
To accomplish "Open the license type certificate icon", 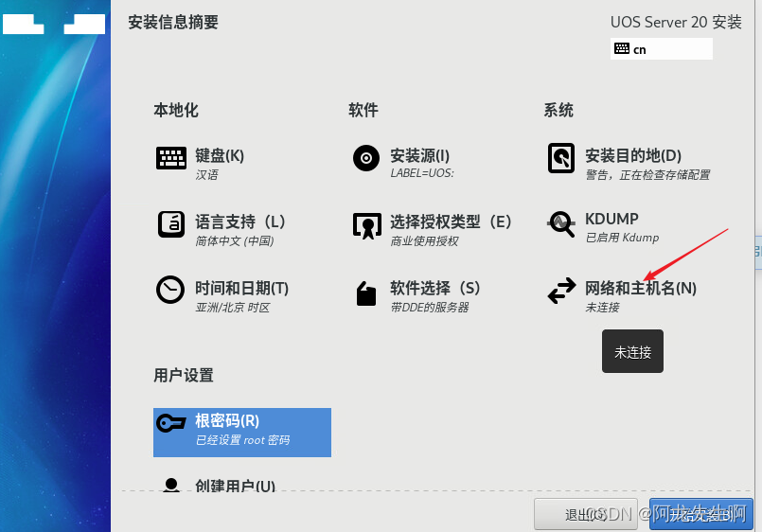I will [x=367, y=226].
